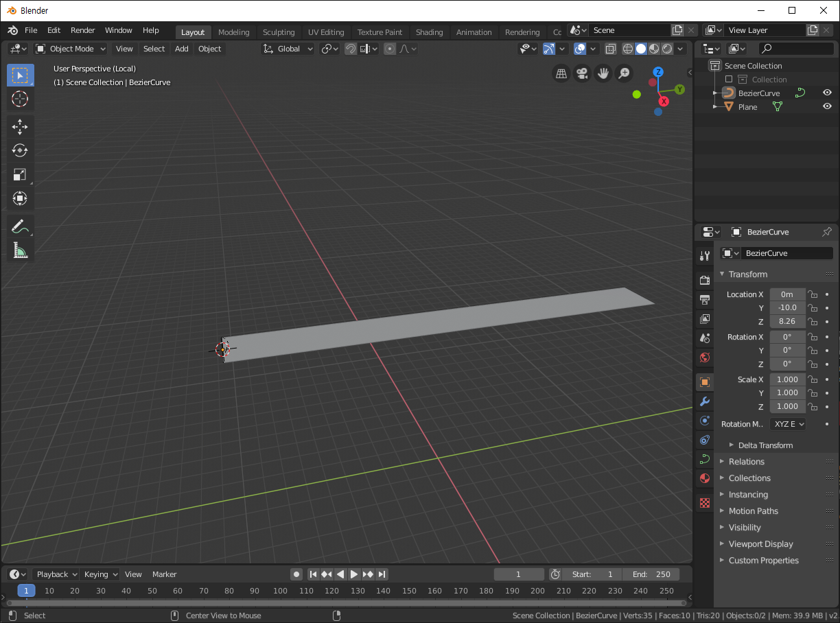
Task: Lock Location X value
Action: pyautogui.click(x=813, y=294)
